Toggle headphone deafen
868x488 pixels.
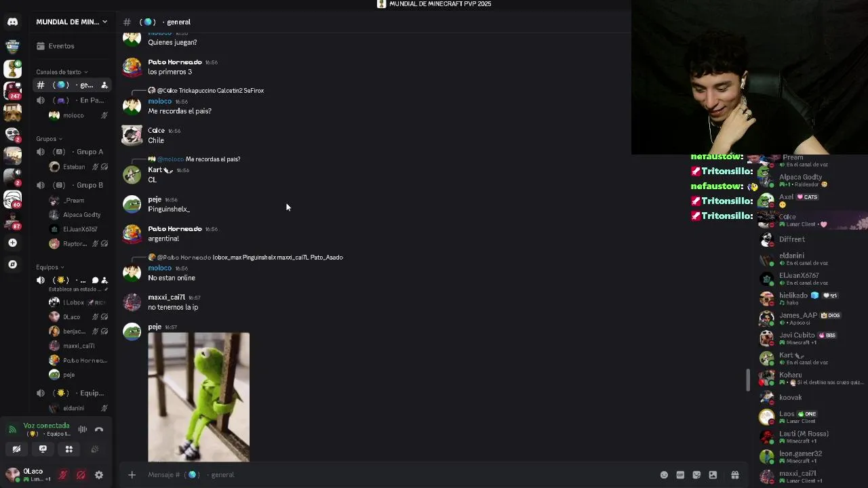coord(81,475)
